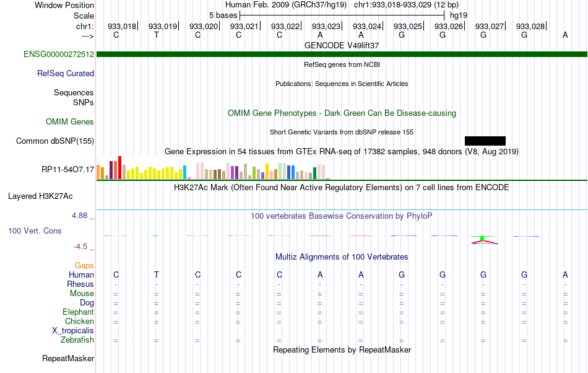
Task: Click Repeating Elements by RepeatMasker title
Action: [342, 350]
